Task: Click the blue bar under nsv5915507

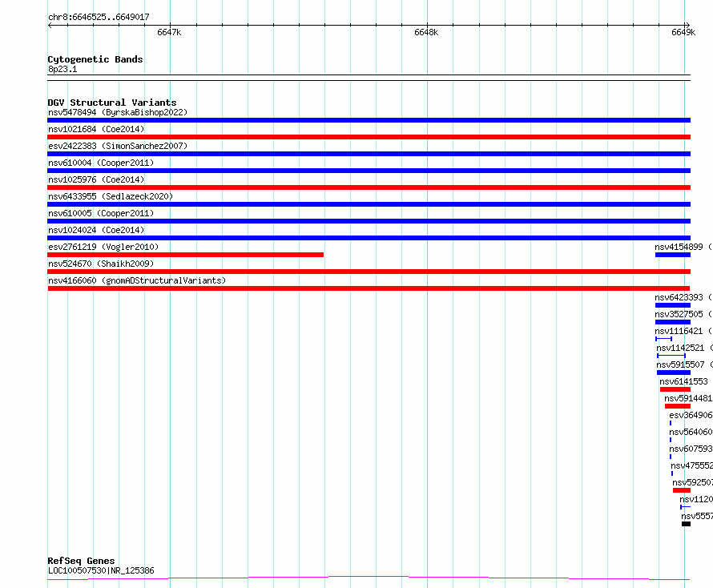Action: click(x=674, y=373)
